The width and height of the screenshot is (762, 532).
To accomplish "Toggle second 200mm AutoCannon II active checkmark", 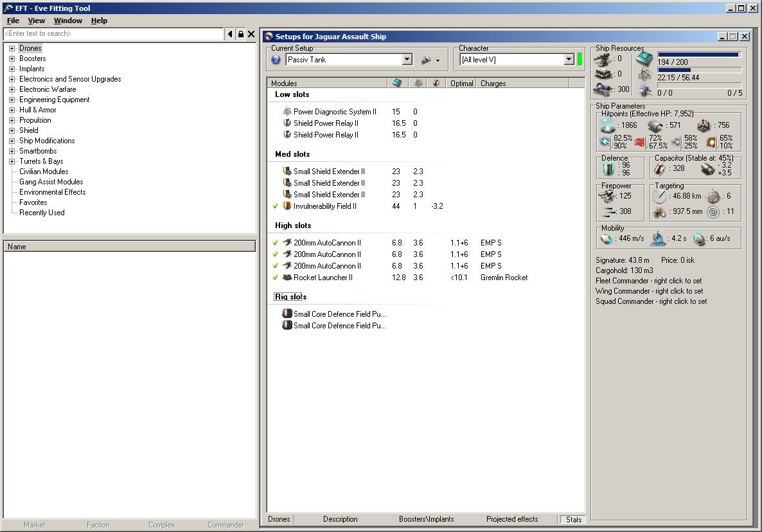I will point(275,254).
